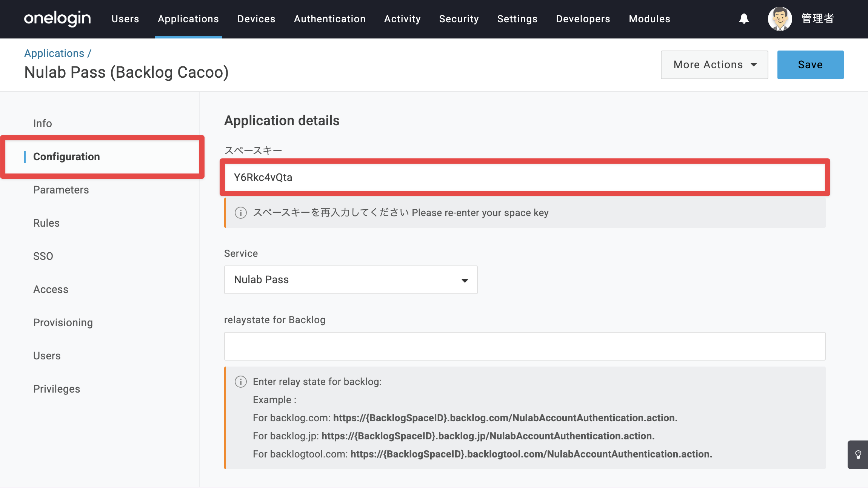Image resolution: width=868 pixels, height=488 pixels.
Task: Open the Devices menu
Action: tap(256, 19)
